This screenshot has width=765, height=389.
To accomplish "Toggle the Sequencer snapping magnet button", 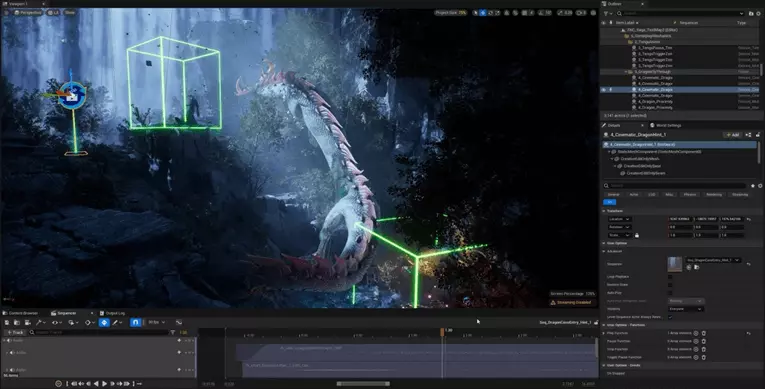I will tap(135, 323).
